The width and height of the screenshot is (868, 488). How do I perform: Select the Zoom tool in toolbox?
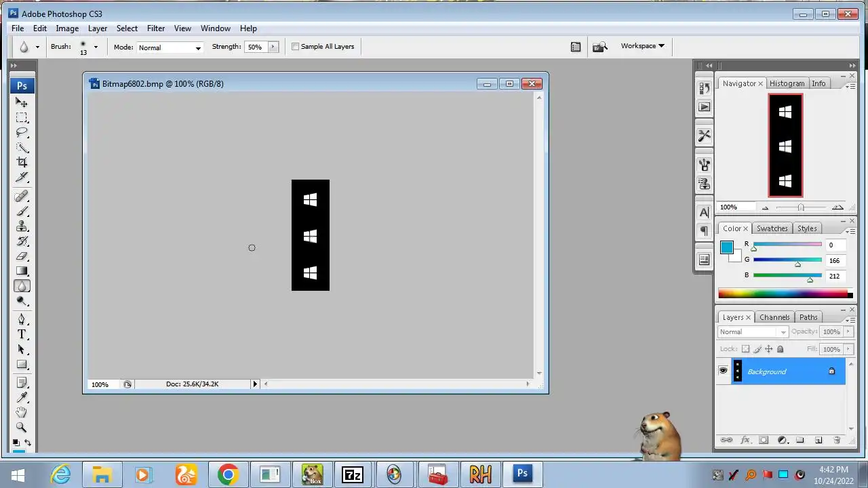point(22,427)
